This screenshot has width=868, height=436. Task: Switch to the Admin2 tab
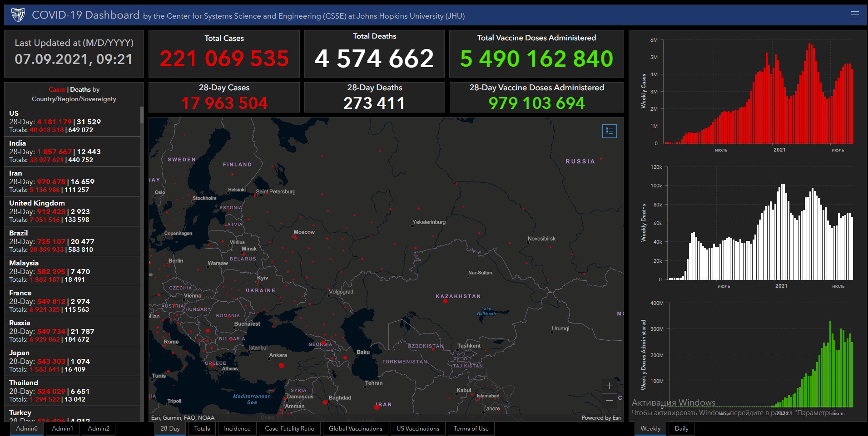(99, 428)
